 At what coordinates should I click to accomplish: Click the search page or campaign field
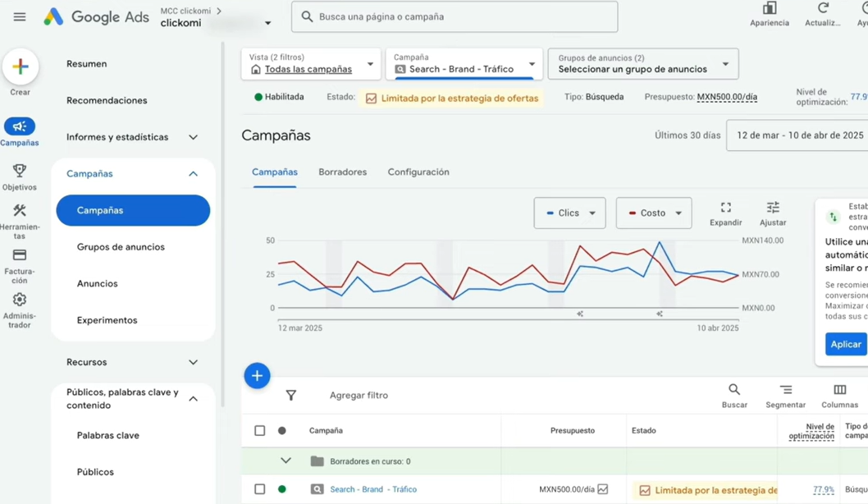(455, 16)
